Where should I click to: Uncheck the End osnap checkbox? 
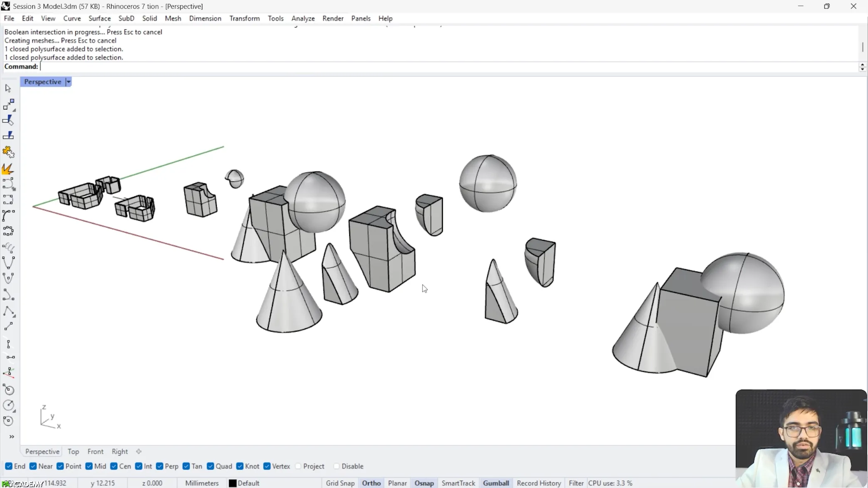(x=9, y=466)
